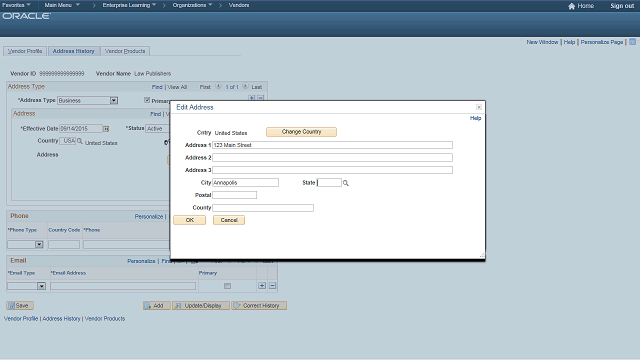Open the Effective Date calendar picker
This screenshot has width=640, height=360.
pos(106,129)
